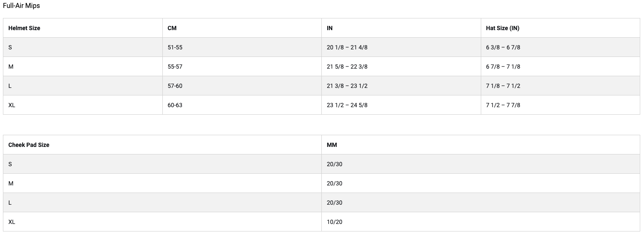
Task: Click inch range 23 1/2 – 24 5/8
Action: [x=347, y=105]
